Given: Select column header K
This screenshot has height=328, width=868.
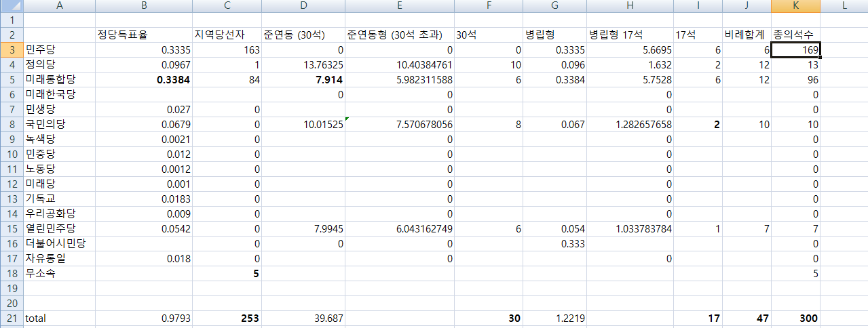Looking at the screenshot, I should 795,6.
